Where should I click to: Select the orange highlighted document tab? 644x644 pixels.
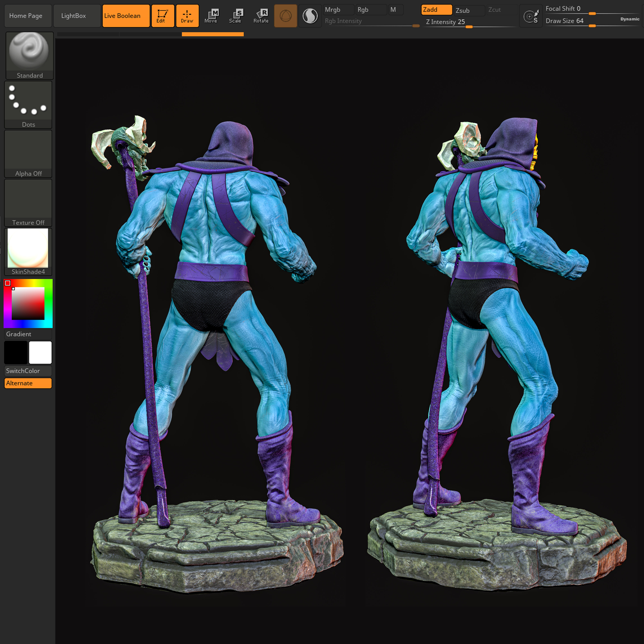[x=213, y=34]
